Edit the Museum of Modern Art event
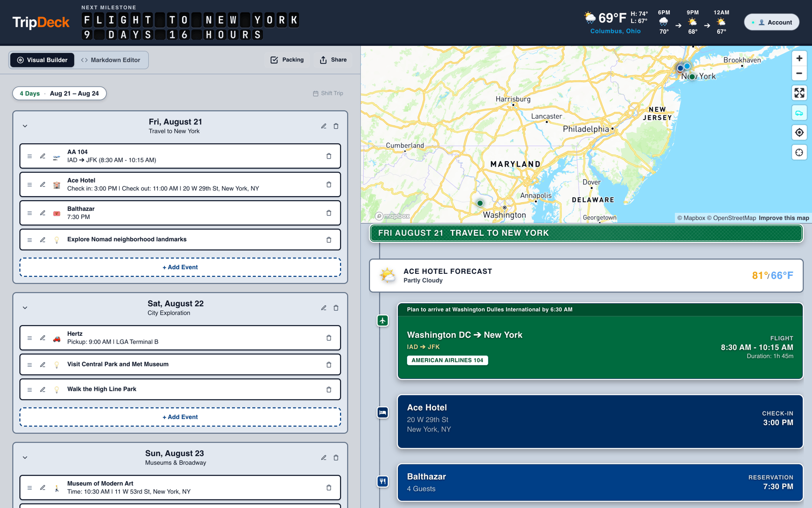 click(43, 488)
